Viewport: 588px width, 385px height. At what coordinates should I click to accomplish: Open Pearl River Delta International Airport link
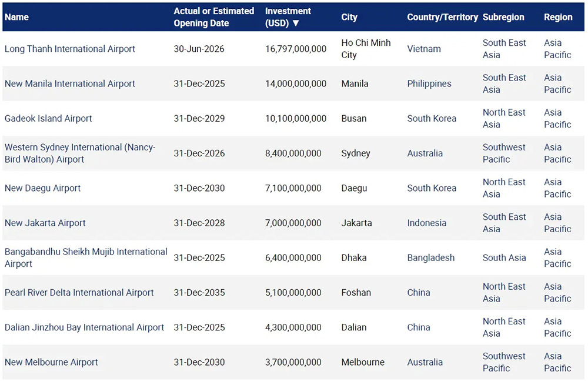79,293
